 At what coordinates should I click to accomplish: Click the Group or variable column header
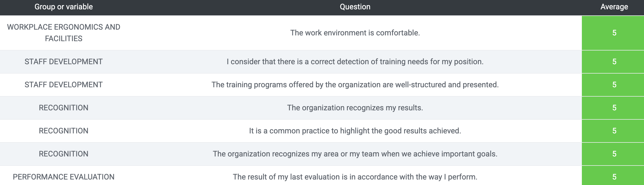pyautogui.click(x=64, y=7)
